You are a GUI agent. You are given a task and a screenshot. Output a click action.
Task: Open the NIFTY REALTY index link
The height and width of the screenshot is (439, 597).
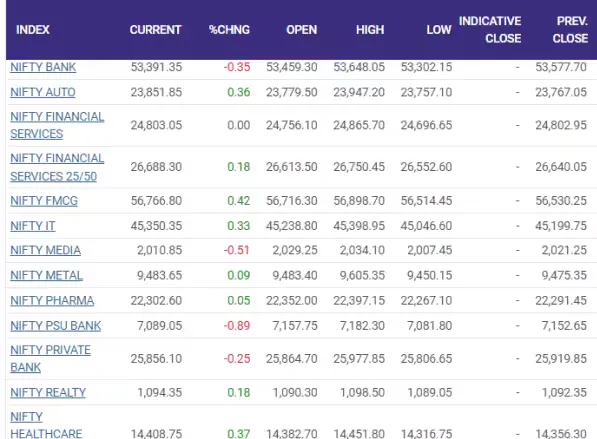pos(48,393)
